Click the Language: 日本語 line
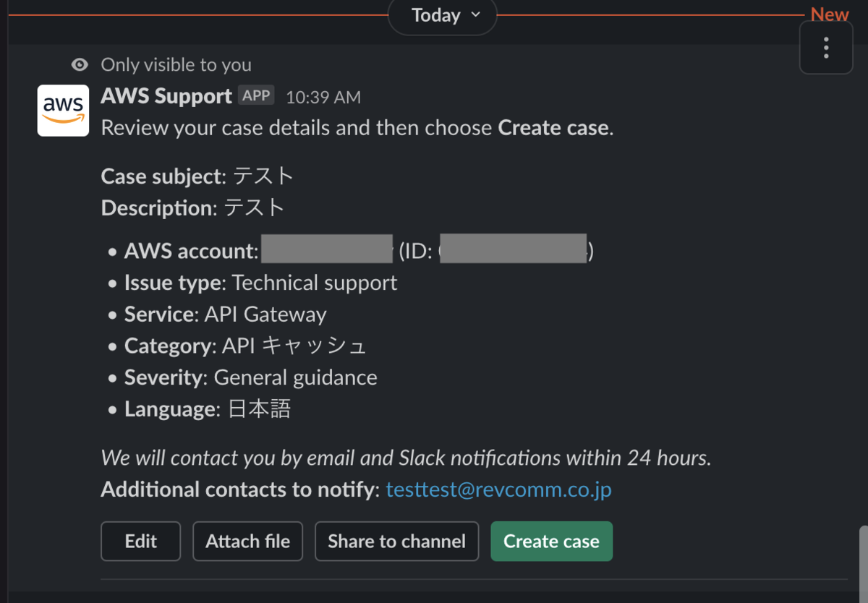Viewport: 868px width, 603px height. [x=208, y=409]
